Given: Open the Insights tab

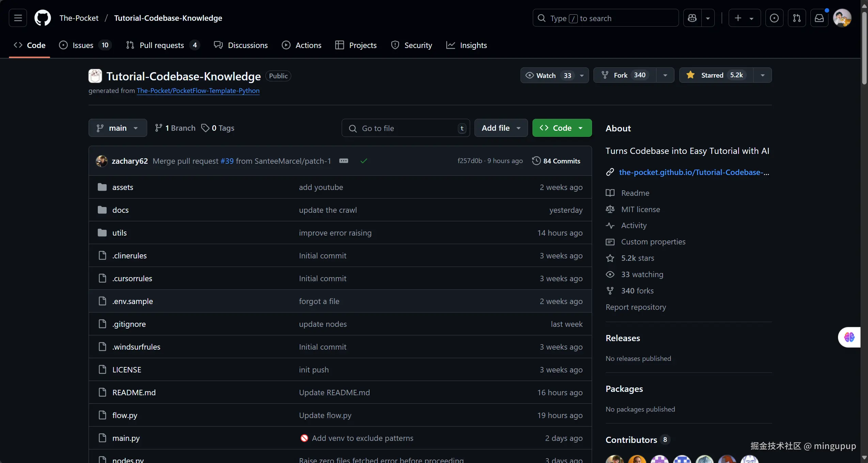Looking at the screenshot, I should coord(467,45).
